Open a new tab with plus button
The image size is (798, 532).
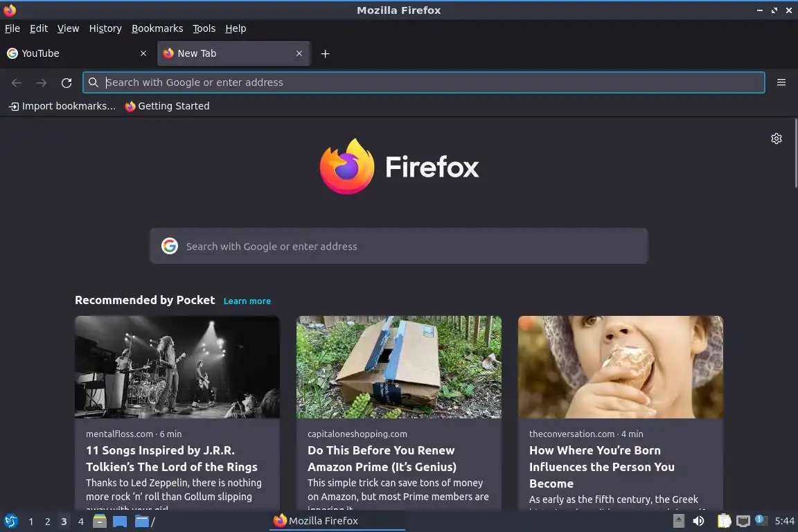pyautogui.click(x=325, y=53)
